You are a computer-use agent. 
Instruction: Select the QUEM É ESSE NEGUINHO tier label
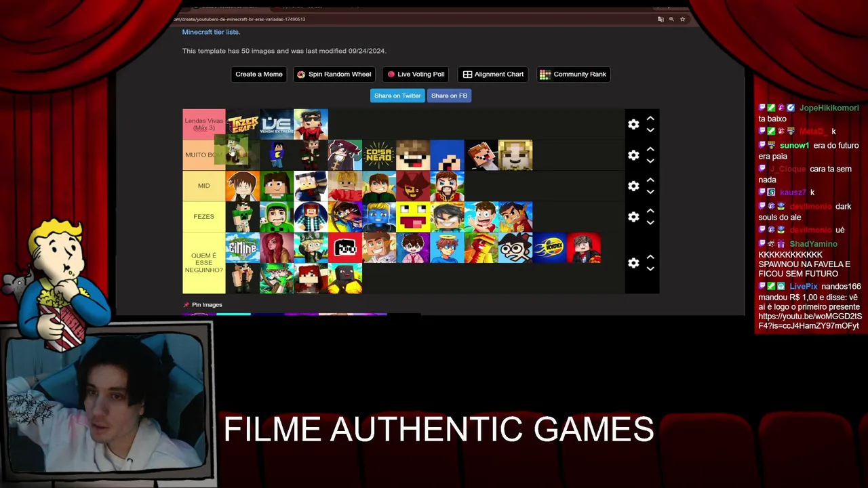pyautogui.click(x=204, y=263)
